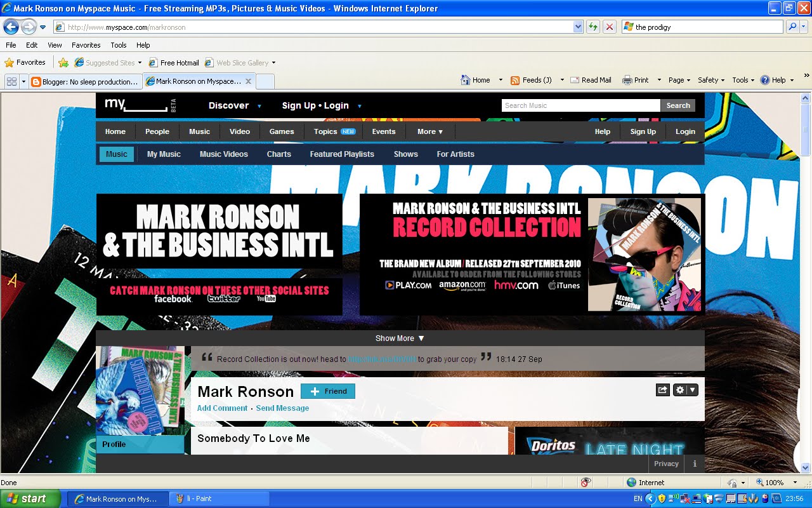Click the info i icon next to Privacy
The image size is (812, 508).
coord(695,464)
